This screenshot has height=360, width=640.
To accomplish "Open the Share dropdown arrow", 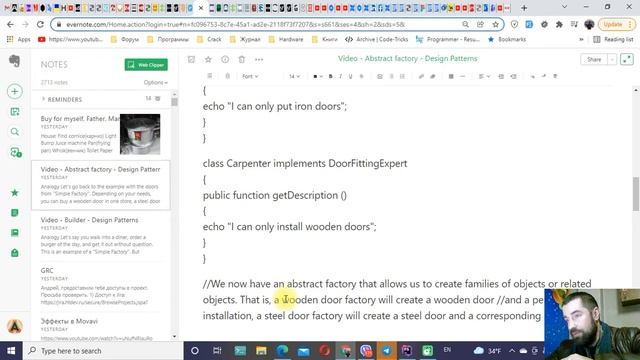I will click(612, 60).
